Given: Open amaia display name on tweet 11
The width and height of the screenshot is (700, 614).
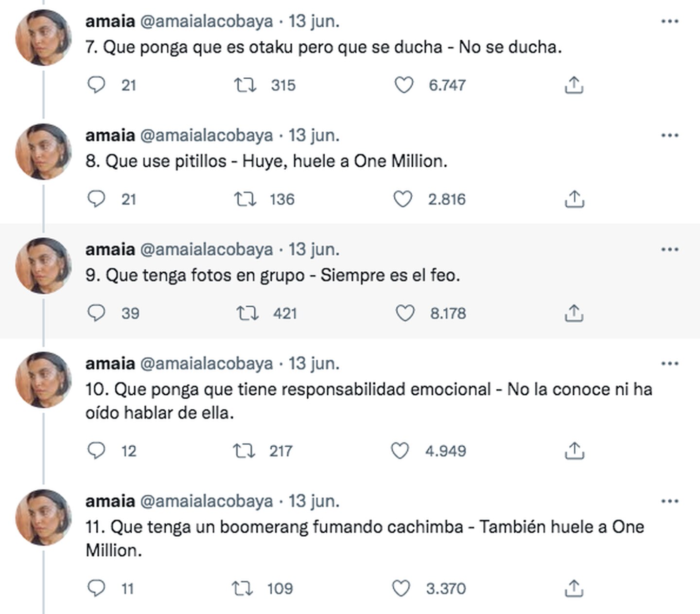Looking at the screenshot, I should tap(110, 501).
